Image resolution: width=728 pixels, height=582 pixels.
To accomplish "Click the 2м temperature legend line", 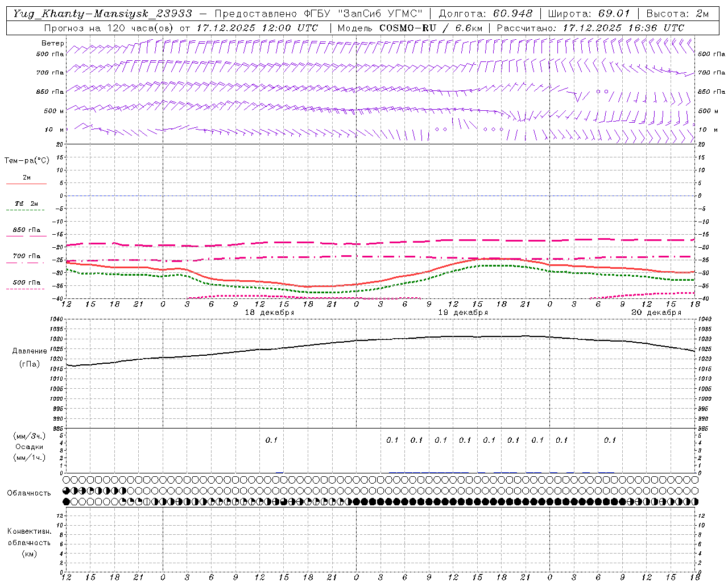I will [26, 183].
